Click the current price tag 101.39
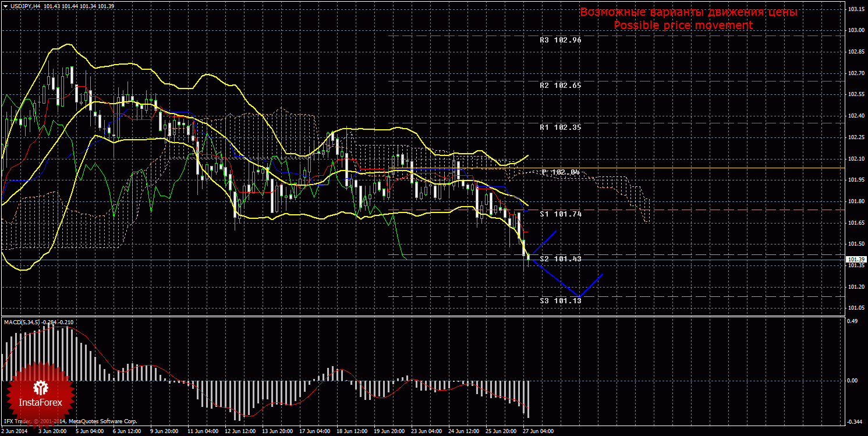Viewport: 868px width, 436px height. tap(855, 259)
